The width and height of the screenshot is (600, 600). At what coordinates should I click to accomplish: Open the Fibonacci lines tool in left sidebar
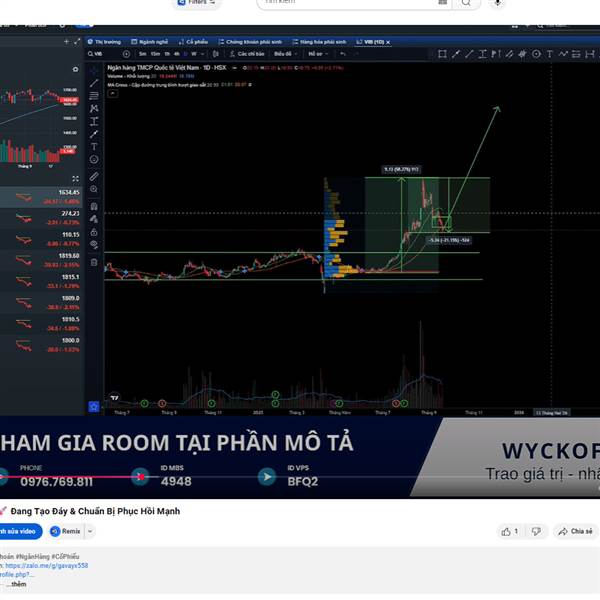tap(94, 96)
